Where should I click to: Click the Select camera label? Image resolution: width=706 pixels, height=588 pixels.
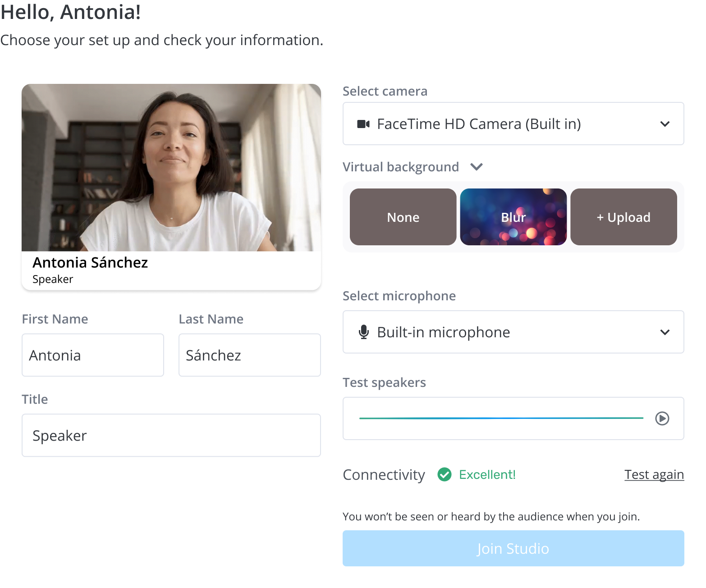(x=385, y=91)
